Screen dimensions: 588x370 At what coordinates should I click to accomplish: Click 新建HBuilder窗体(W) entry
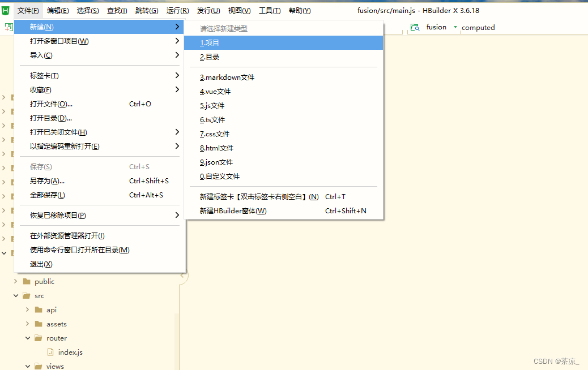[x=232, y=210]
